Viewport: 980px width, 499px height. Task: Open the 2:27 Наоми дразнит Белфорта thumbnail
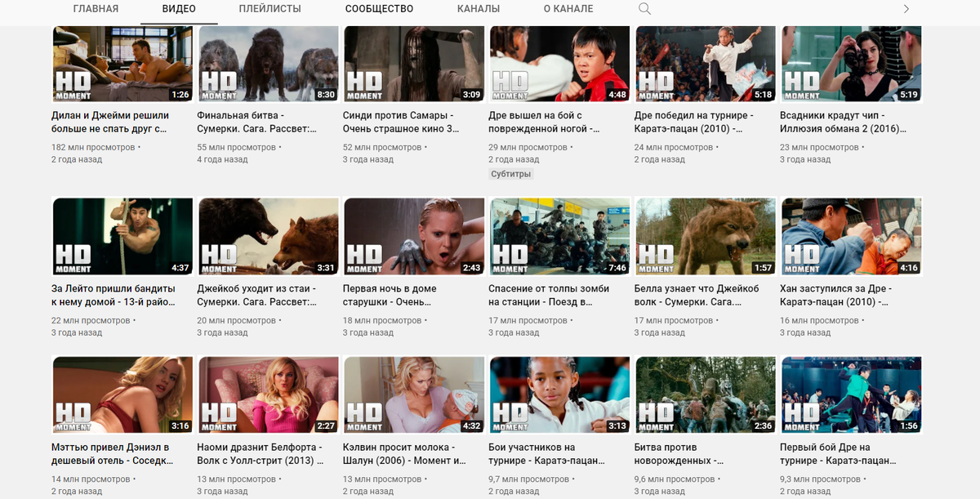pyautogui.click(x=268, y=395)
